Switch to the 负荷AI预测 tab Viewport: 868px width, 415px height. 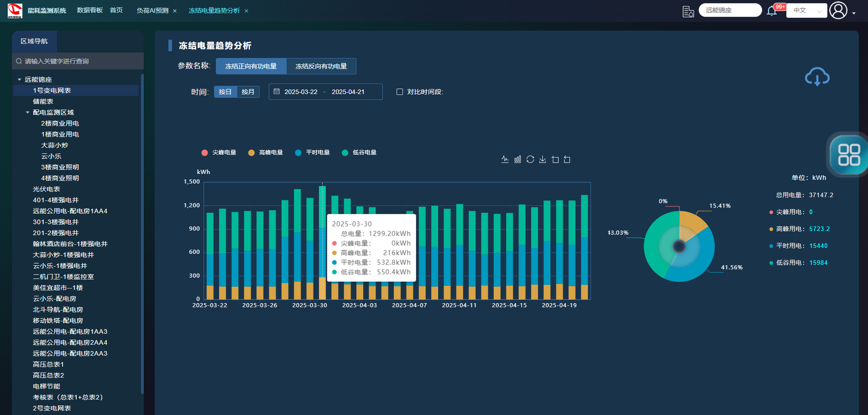click(x=152, y=11)
